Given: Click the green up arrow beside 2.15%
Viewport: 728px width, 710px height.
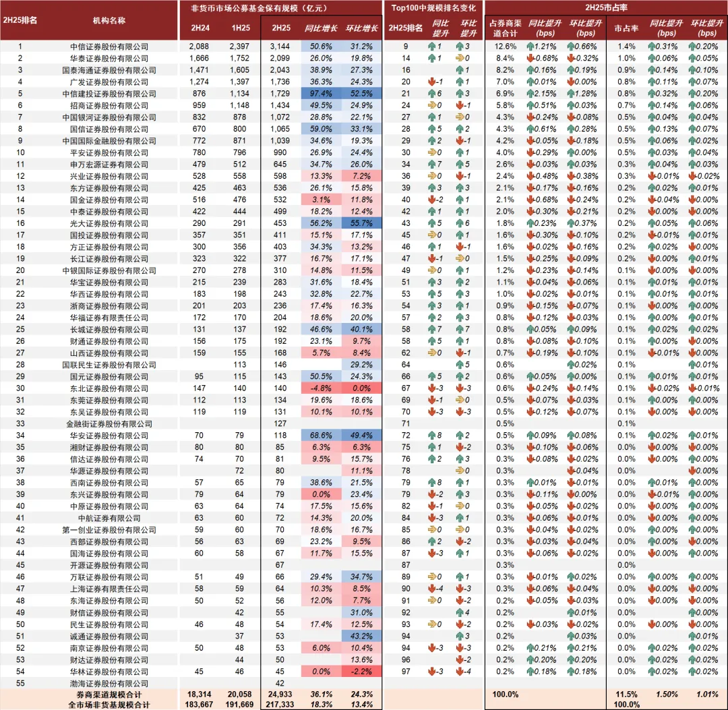Looking at the screenshot, I should point(530,93).
